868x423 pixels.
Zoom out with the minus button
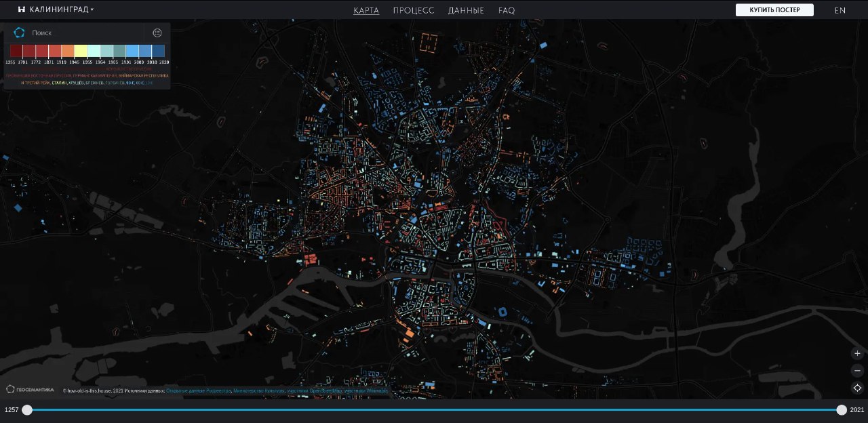857,371
